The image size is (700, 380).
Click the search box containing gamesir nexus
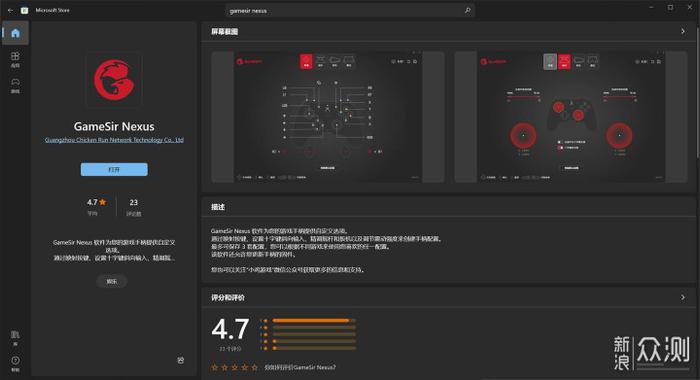click(x=350, y=10)
